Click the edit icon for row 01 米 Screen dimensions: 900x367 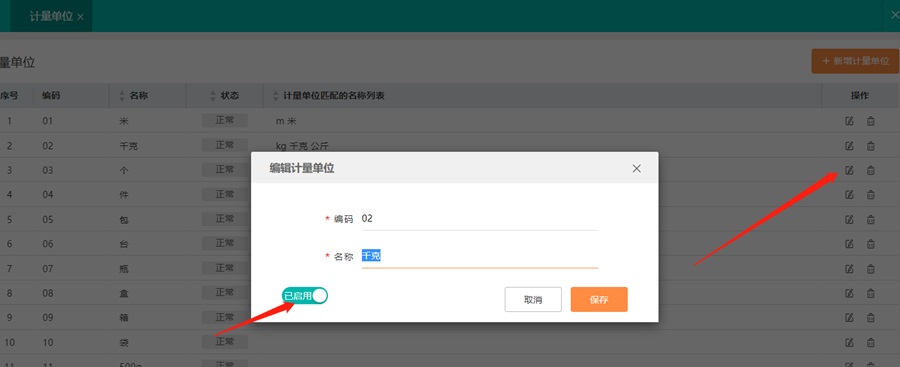point(849,121)
